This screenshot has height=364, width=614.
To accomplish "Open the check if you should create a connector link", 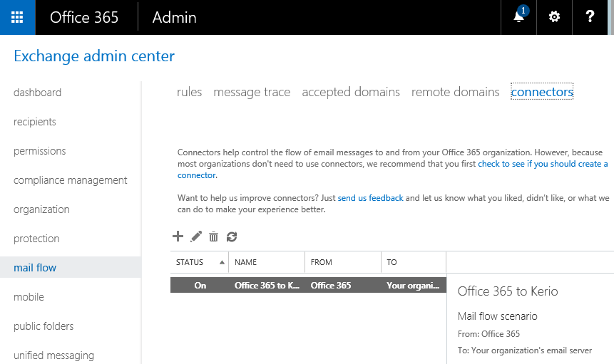I will [x=542, y=164].
